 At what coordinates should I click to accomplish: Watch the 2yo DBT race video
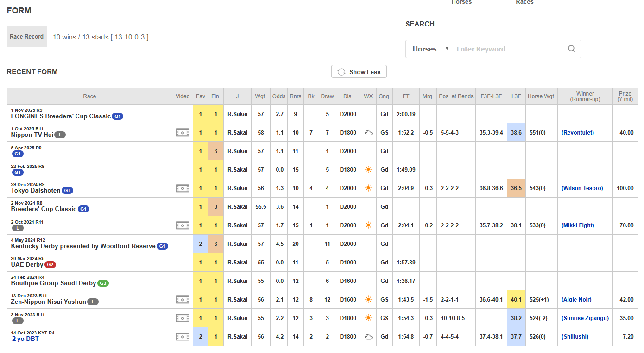pos(183,337)
